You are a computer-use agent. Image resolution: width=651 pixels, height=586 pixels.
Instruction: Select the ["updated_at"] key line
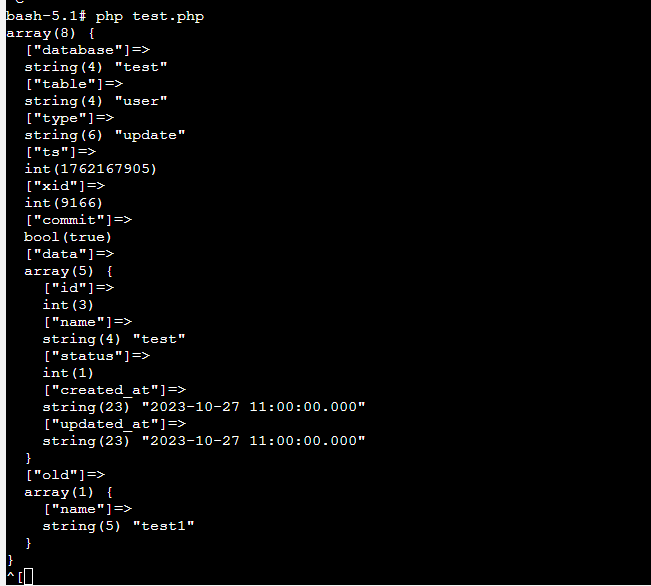coord(114,424)
